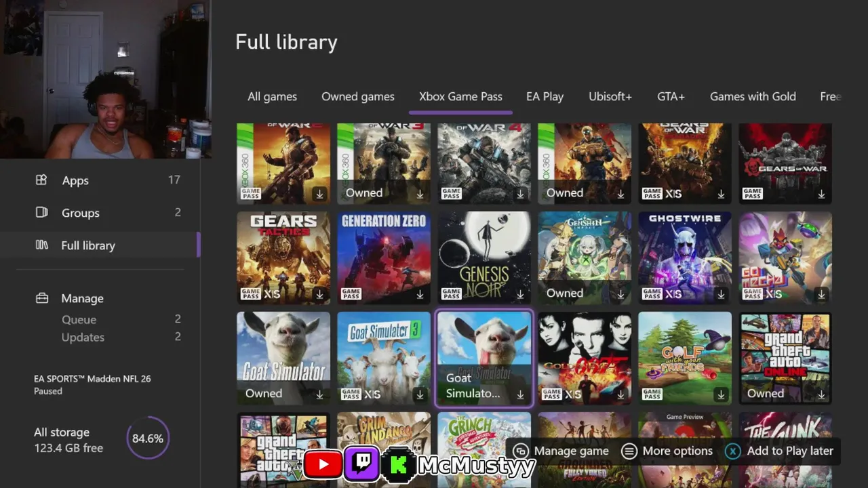The image size is (868, 488).
Task: Open Updates under Manage
Action: coord(121,337)
